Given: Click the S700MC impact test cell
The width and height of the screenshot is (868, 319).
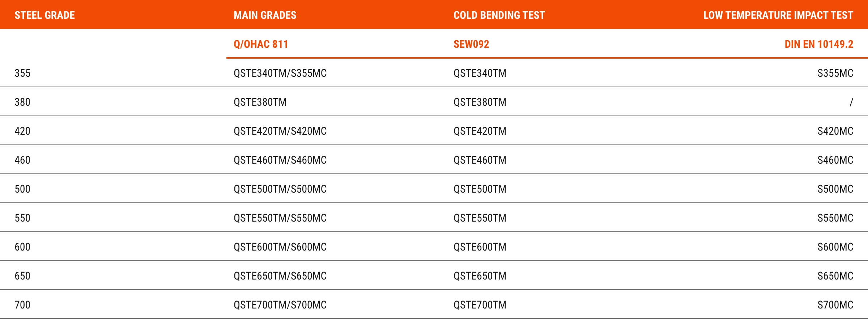Looking at the screenshot, I should (835, 305).
